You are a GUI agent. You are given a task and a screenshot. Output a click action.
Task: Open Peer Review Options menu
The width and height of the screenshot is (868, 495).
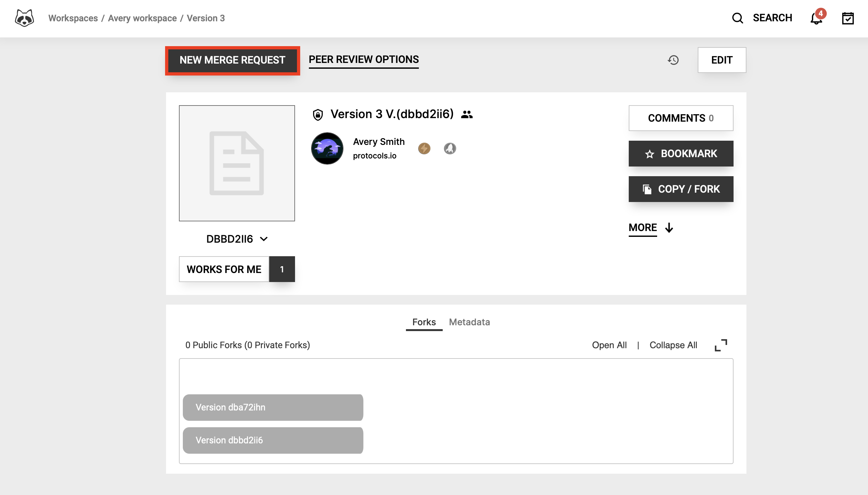363,59
